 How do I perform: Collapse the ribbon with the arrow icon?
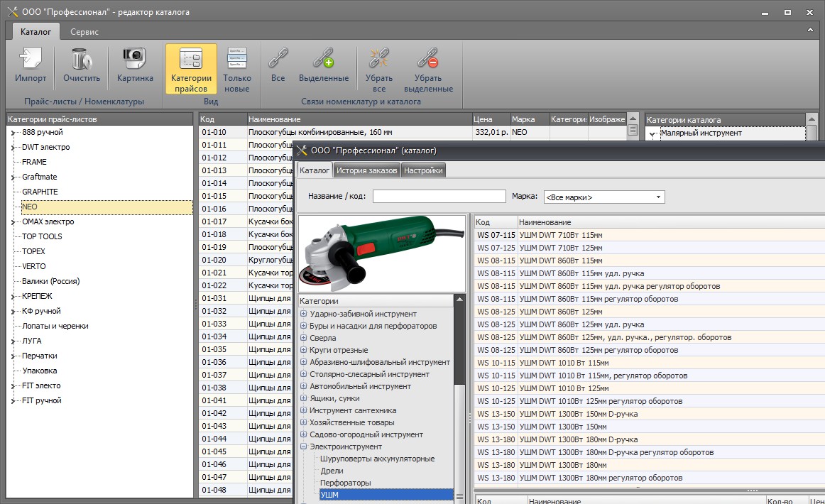[x=810, y=31]
